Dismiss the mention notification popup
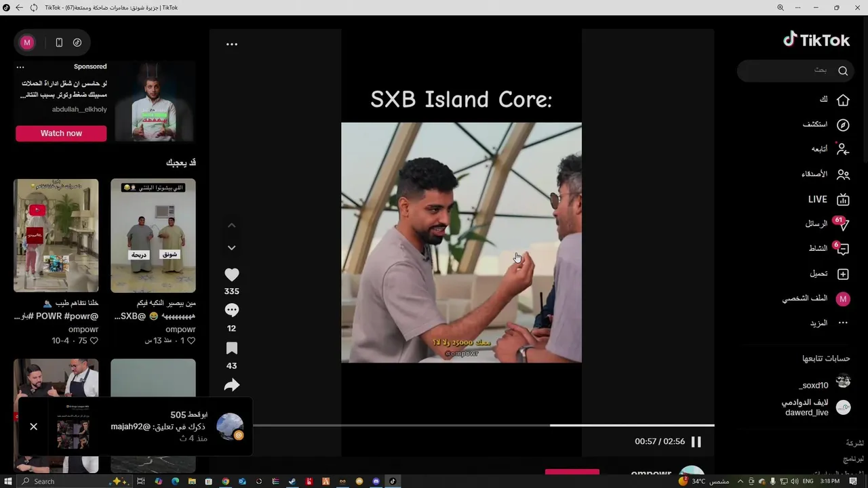 click(x=33, y=426)
